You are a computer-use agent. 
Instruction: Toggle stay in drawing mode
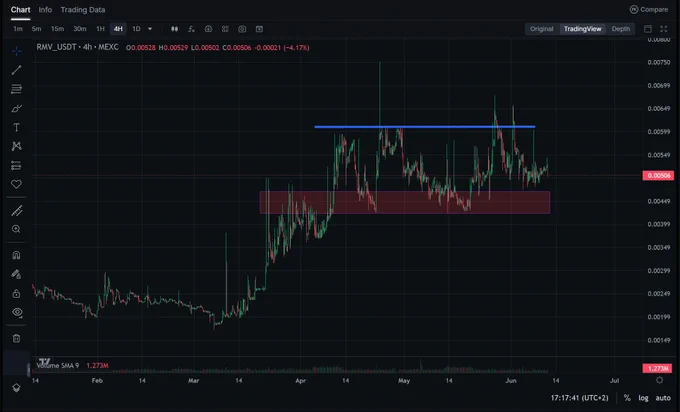(x=16, y=274)
